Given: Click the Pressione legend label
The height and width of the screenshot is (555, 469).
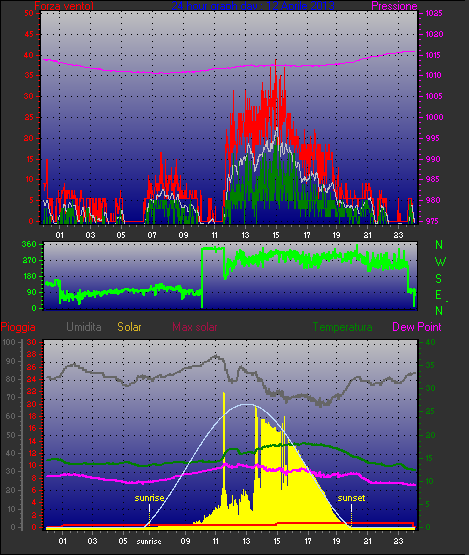Looking at the screenshot, I should [x=394, y=6].
